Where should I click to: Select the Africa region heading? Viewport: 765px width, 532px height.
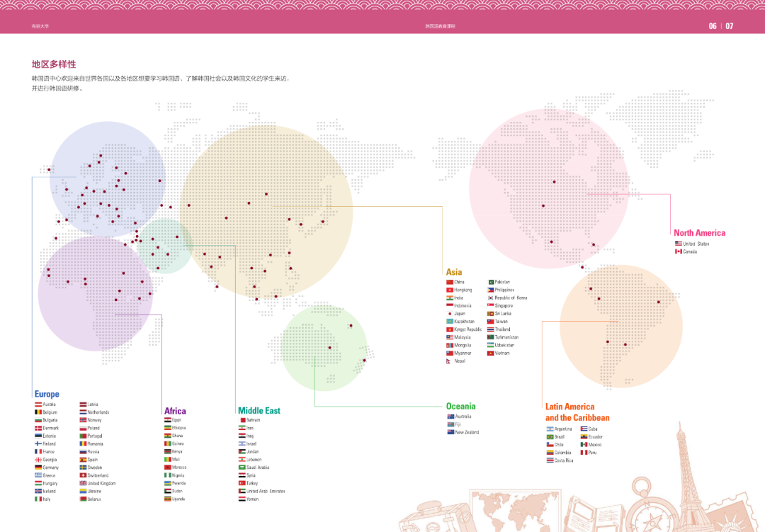(175, 411)
